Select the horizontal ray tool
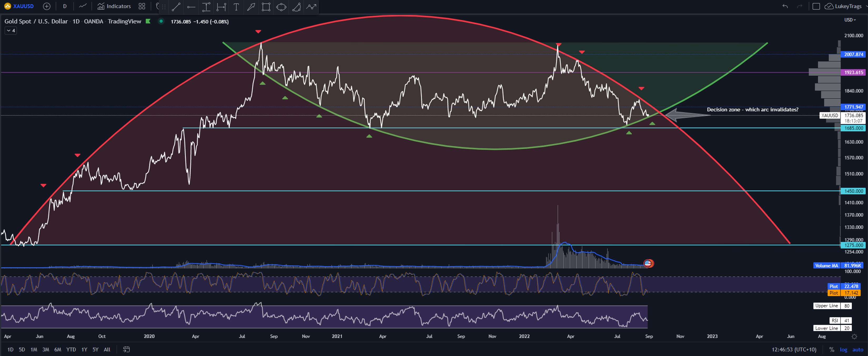This screenshot has width=868, height=356. tap(191, 6)
